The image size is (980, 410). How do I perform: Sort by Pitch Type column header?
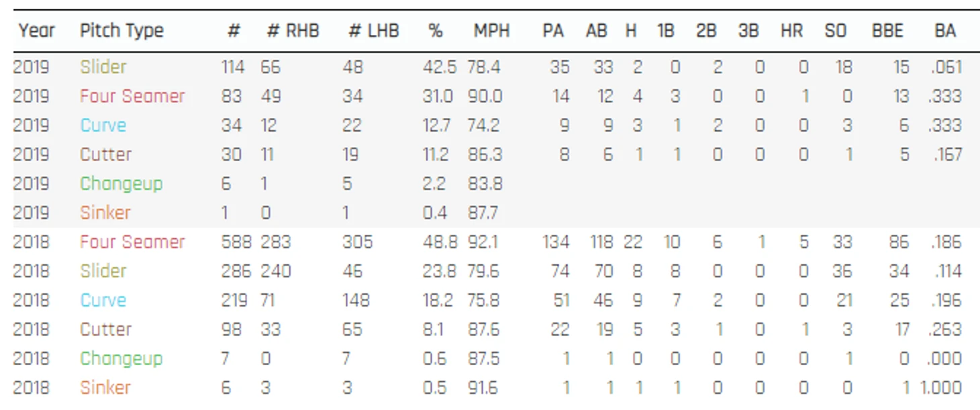coord(121,31)
